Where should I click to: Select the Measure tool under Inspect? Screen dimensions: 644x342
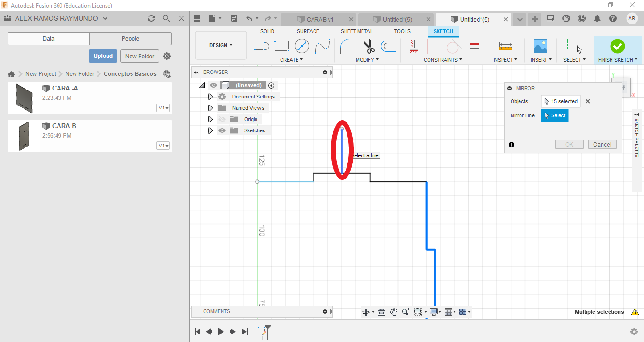point(505,46)
